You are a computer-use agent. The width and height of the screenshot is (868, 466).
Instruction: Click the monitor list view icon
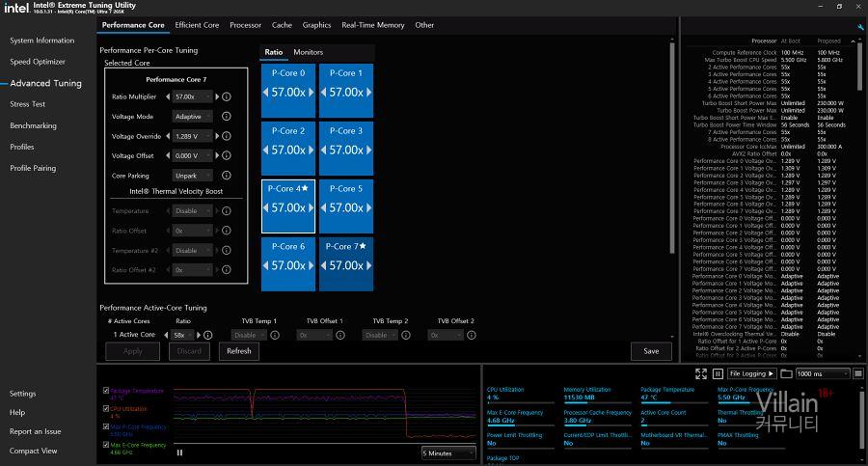click(x=857, y=373)
